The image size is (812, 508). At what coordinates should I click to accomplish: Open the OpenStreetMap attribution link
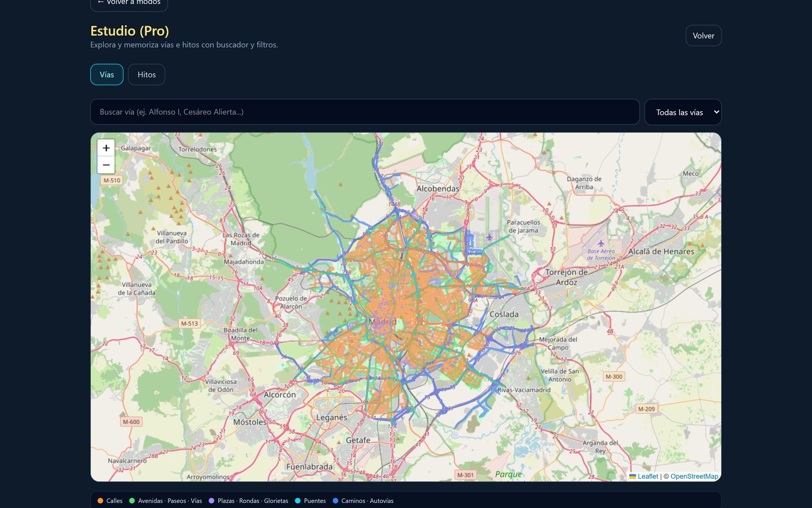(694, 477)
